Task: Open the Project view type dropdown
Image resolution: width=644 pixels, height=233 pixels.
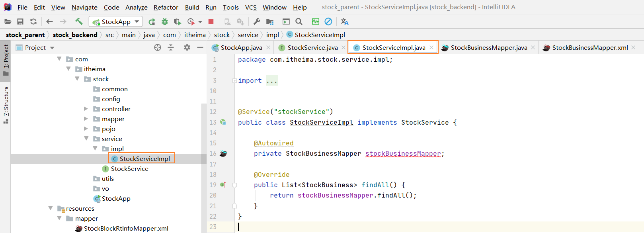Action: coord(52,48)
